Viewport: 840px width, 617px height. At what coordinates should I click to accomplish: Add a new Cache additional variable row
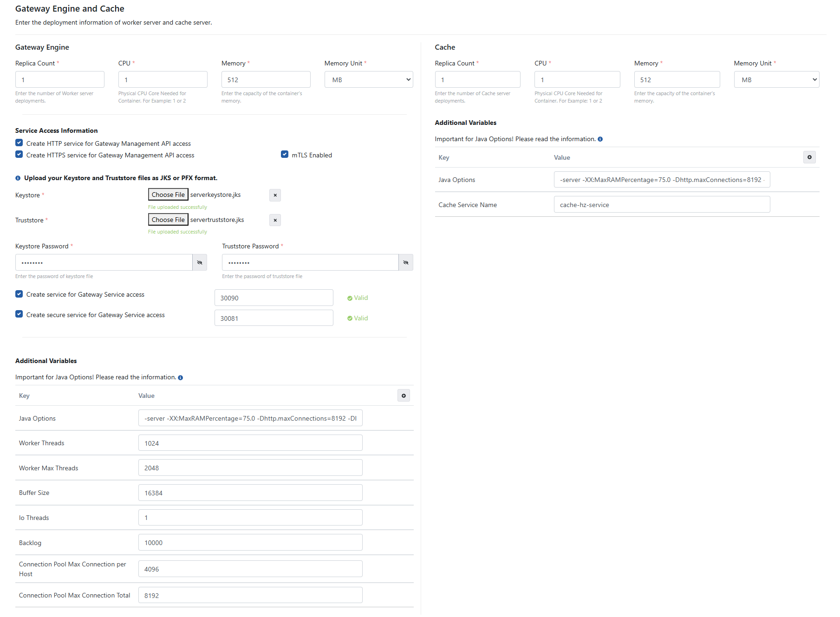(809, 157)
